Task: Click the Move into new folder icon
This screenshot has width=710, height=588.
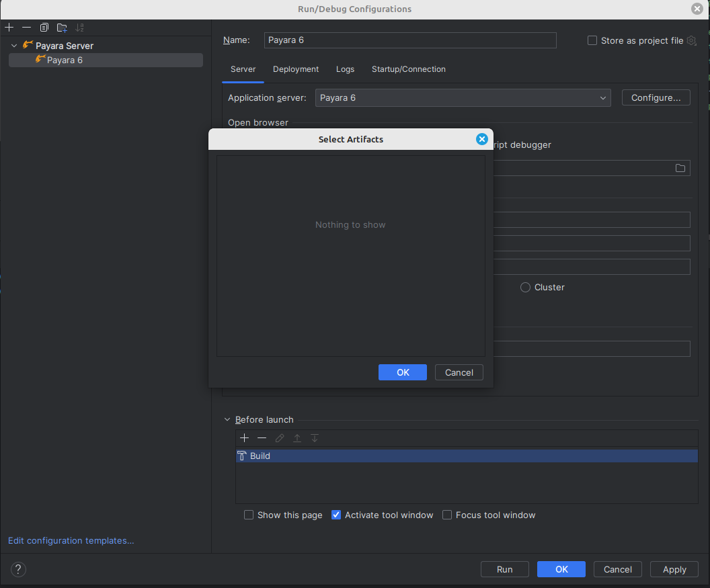Action: 62,28
